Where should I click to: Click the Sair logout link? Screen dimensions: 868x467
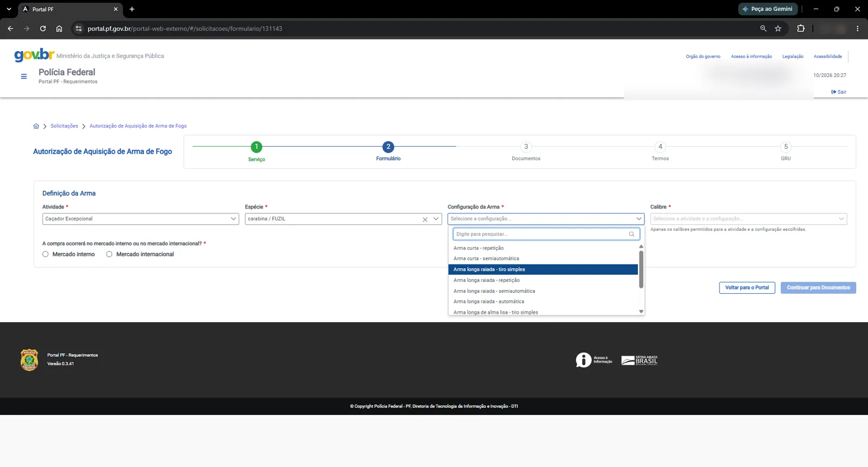pos(839,92)
